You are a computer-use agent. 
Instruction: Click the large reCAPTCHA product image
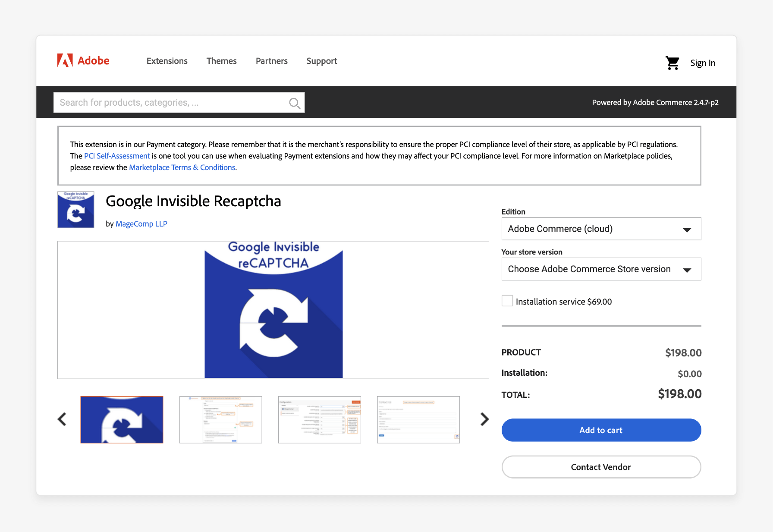(273, 310)
